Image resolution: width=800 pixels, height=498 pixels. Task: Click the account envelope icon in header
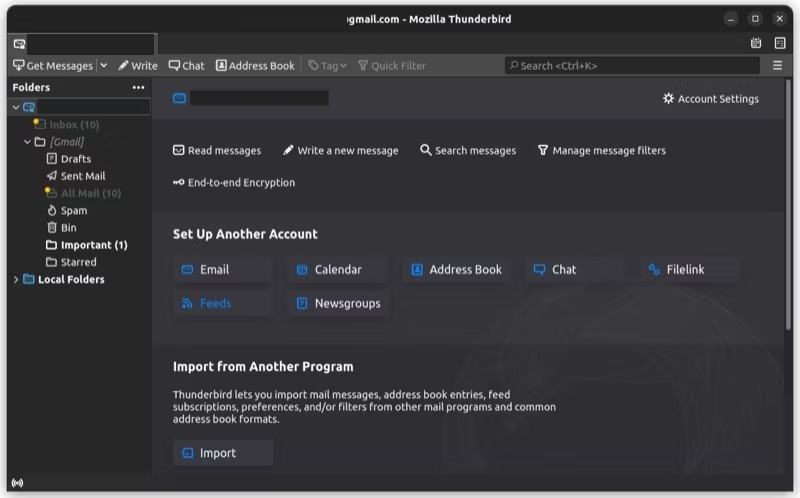click(179, 98)
